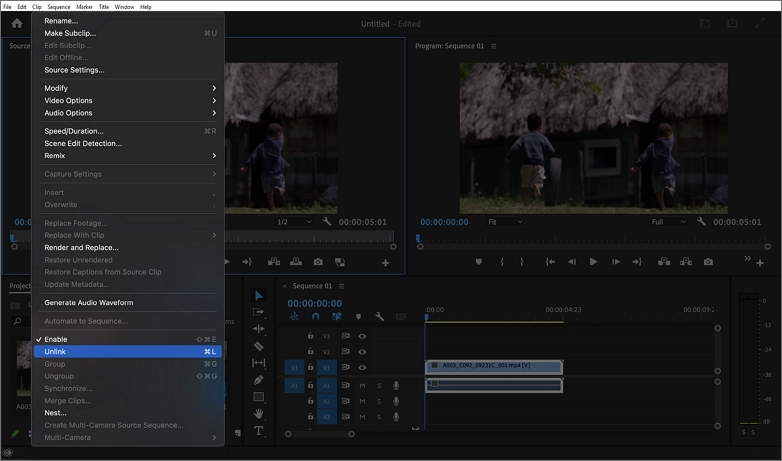Open Source monitor button editor plus

pos(386,263)
